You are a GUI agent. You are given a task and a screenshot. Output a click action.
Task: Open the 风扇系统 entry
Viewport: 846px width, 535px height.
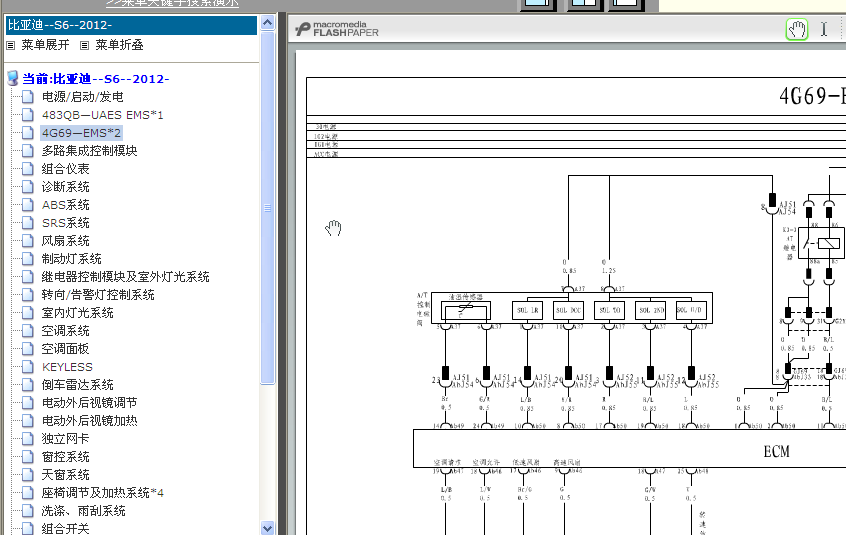pyautogui.click(x=65, y=241)
